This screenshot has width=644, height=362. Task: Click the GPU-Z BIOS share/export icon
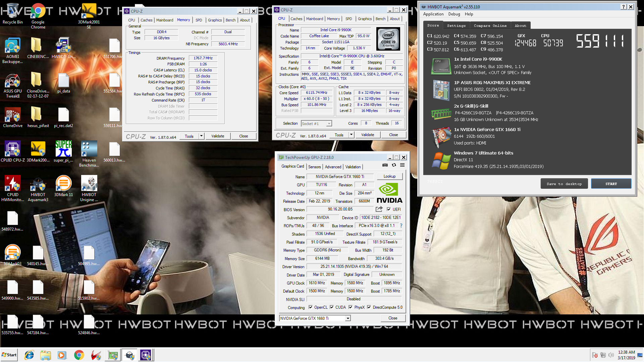pyautogui.click(x=379, y=209)
